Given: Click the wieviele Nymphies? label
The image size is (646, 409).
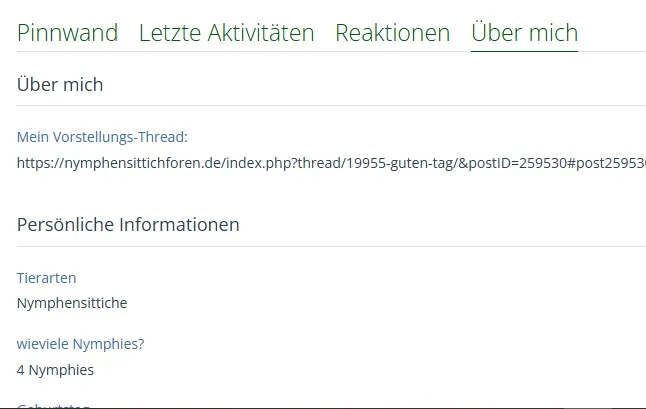Looking at the screenshot, I should [80, 344].
